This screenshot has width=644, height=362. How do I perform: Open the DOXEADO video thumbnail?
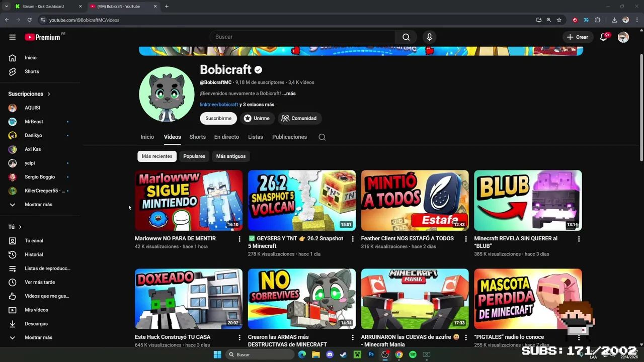click(x=189, y=299)
